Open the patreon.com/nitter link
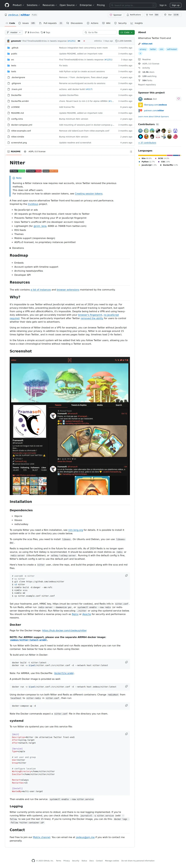This screenshot has height=868, width=186. click(x=154, y=111)
